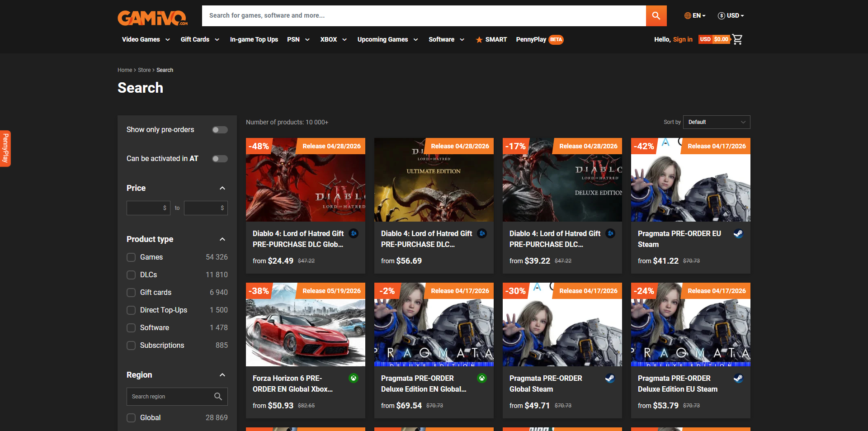Open Pragmata PRE-ORDER Global Steam title
This screenshot has width=868, height=431.
546,384
